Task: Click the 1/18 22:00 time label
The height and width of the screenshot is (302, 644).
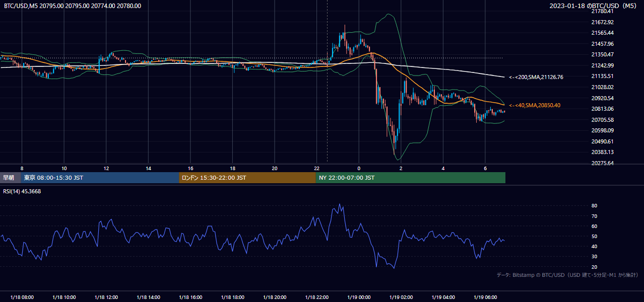Action: (x=316, y=297)
